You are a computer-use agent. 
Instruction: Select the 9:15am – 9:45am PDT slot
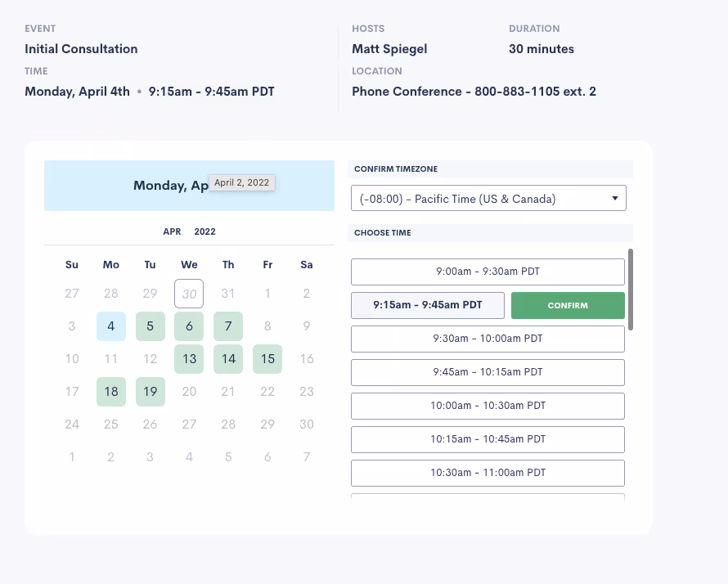pyautogui.click(x=427, y=305)
